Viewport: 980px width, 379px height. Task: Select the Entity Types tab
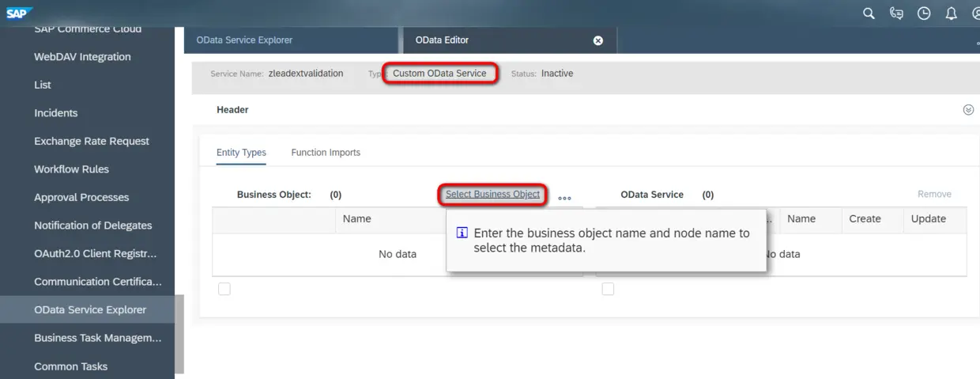click(x=241, y=153)
